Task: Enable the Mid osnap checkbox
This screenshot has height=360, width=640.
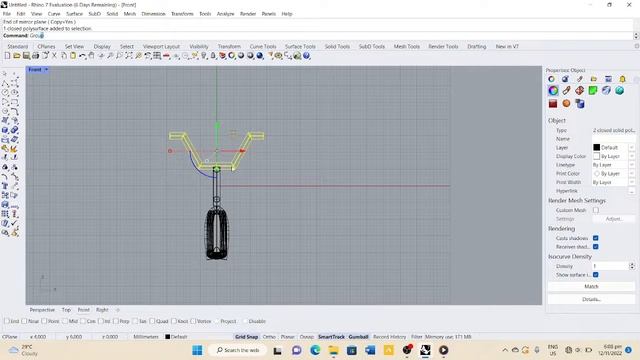Action: (64, 321)
